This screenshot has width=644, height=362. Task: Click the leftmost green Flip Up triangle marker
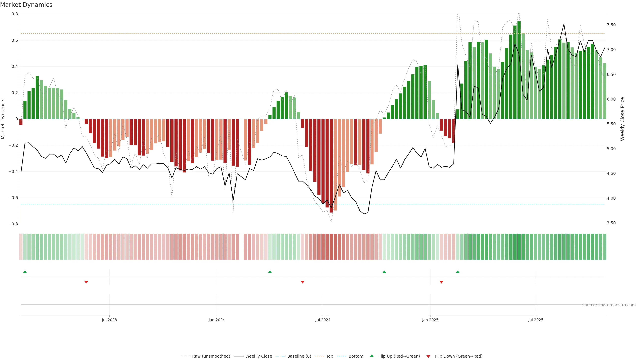point(25,272)
